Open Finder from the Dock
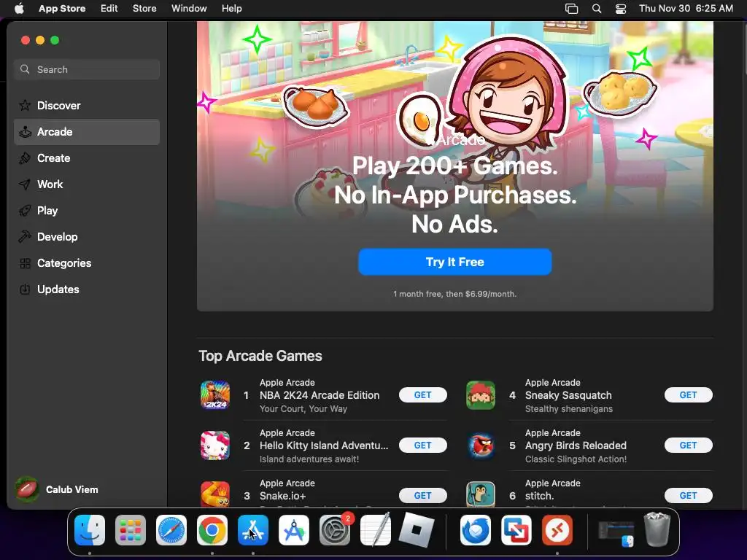747x560 pixels. point(90,530)
